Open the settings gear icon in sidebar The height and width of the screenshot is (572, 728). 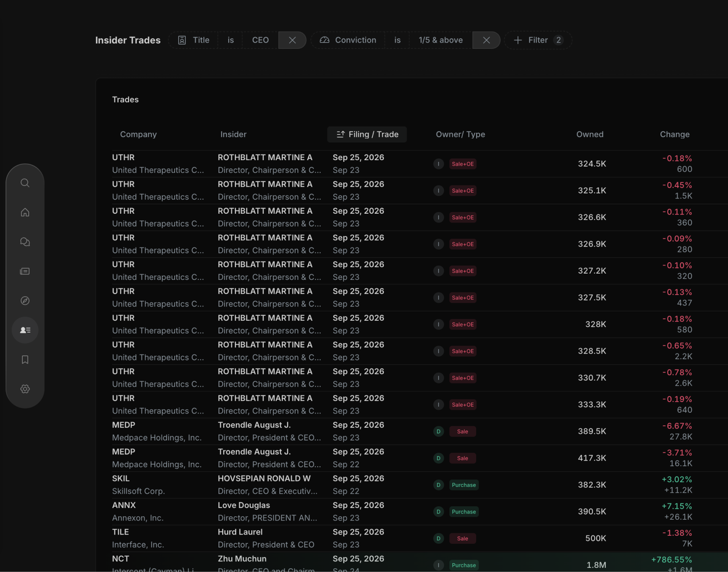pos(25,389)
